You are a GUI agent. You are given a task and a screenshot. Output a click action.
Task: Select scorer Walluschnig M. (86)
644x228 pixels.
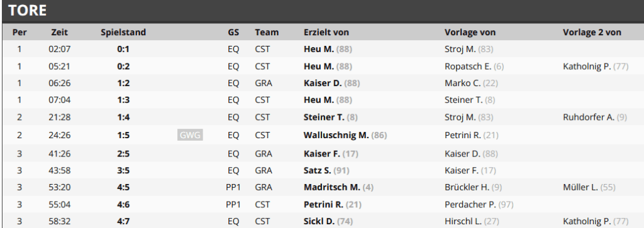click(x=345, y=135)
